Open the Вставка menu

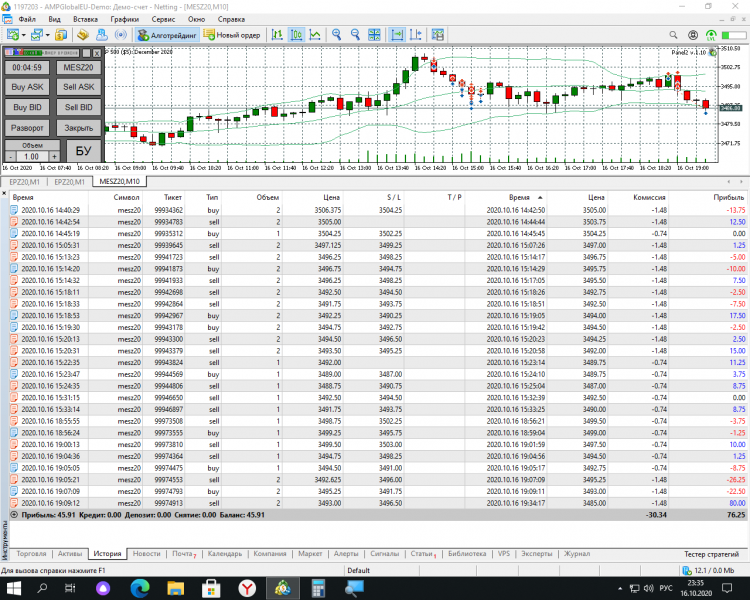tap(86, 19)
